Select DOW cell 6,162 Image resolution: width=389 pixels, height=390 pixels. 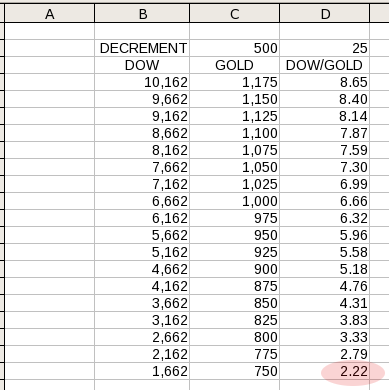click(x=142, y=218)
